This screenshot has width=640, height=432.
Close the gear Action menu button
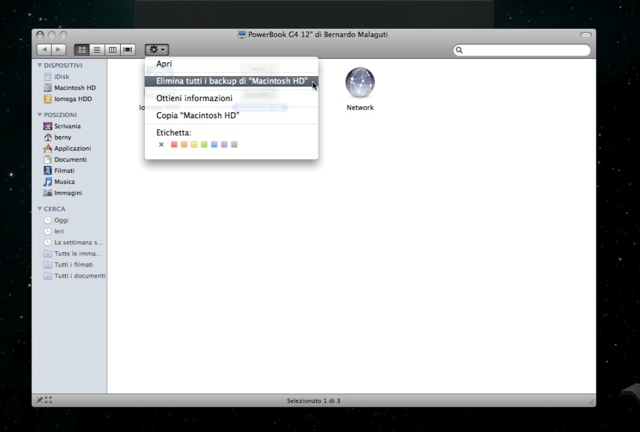pos(157,49)
